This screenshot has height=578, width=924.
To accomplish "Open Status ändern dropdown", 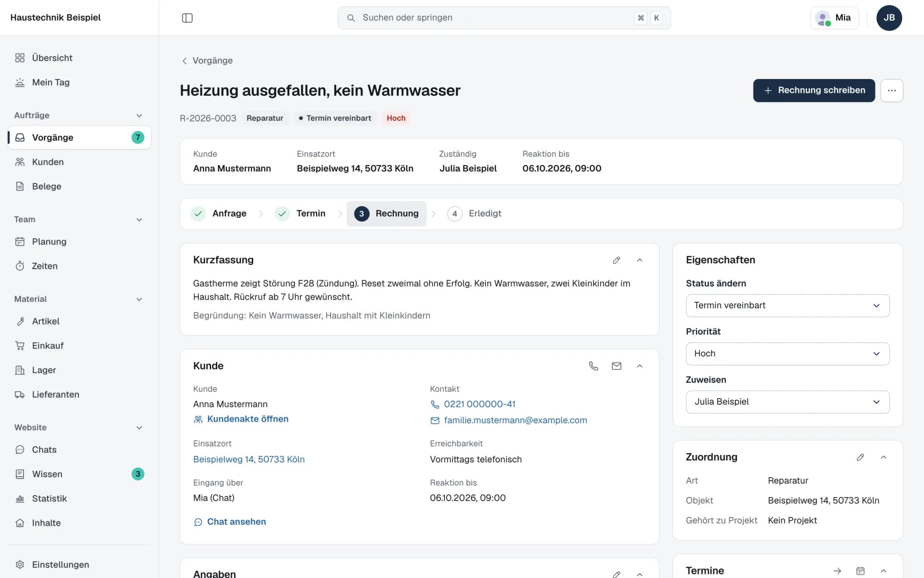I will tap(788, 306).
